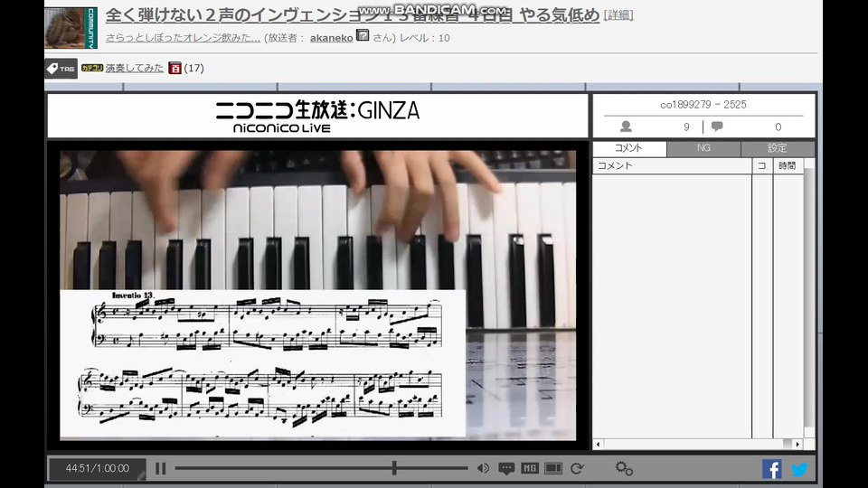
Task: Open community link さらっとしぼったオレンジ飲みた…
Action: (x=183, y=38)
